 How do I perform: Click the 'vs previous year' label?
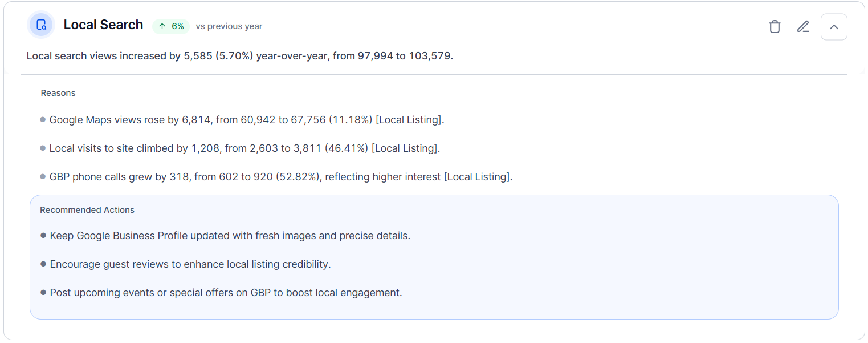229,26
